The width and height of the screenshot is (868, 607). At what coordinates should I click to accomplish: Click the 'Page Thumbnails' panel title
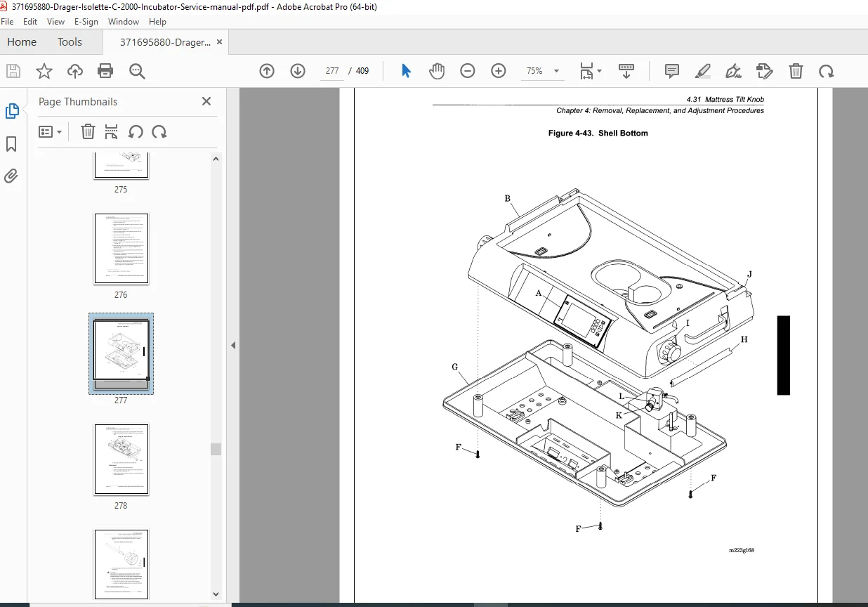tap(78, 102)
